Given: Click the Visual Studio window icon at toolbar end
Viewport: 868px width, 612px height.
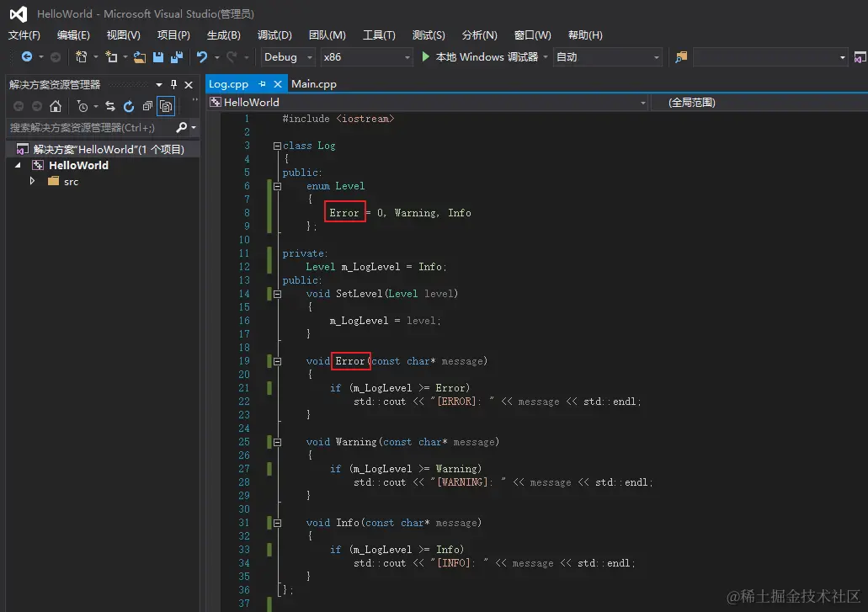Looking at the screenshot, I should click(x=860, y=57).
